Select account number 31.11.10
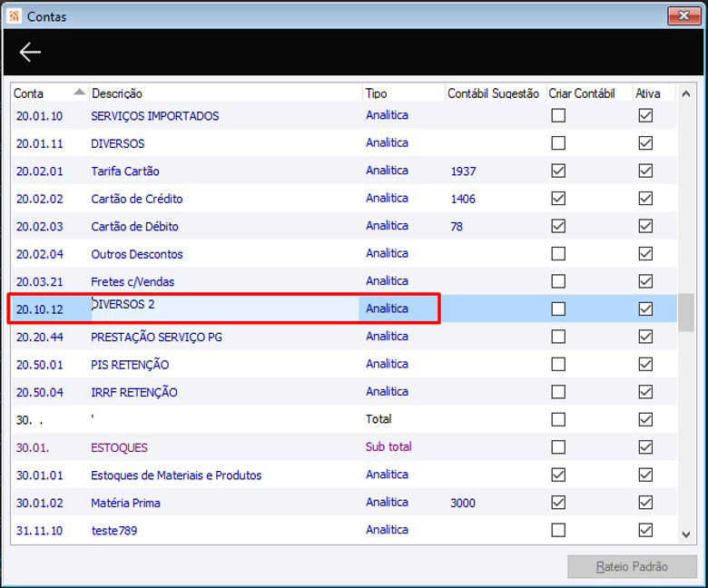 click(x=39, y=530)
